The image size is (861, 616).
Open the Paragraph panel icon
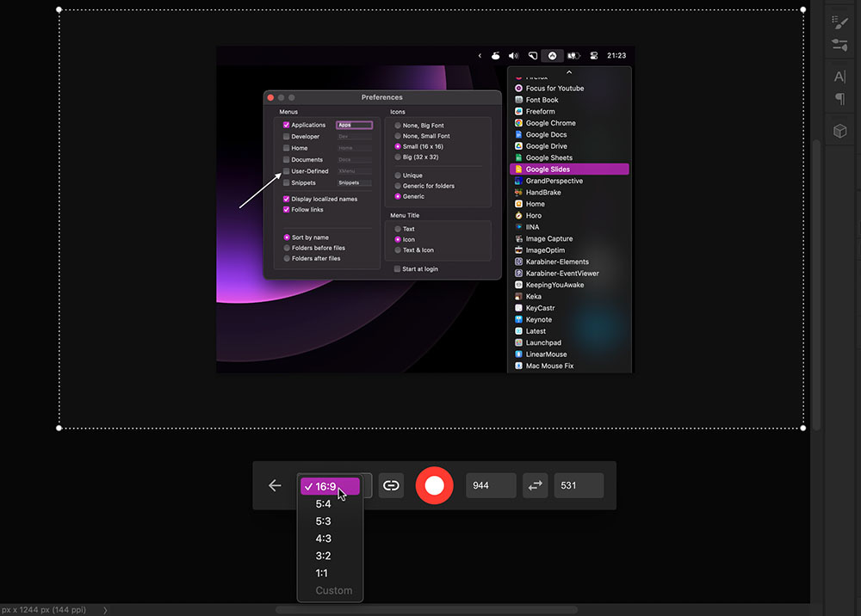839,99
